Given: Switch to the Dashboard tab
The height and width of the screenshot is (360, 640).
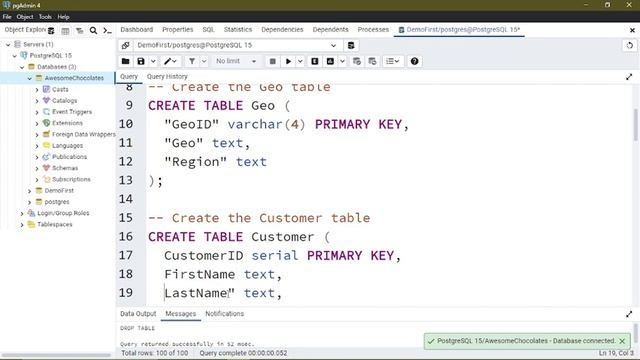Looking at the screenshot, I should [x=137, y=29].
